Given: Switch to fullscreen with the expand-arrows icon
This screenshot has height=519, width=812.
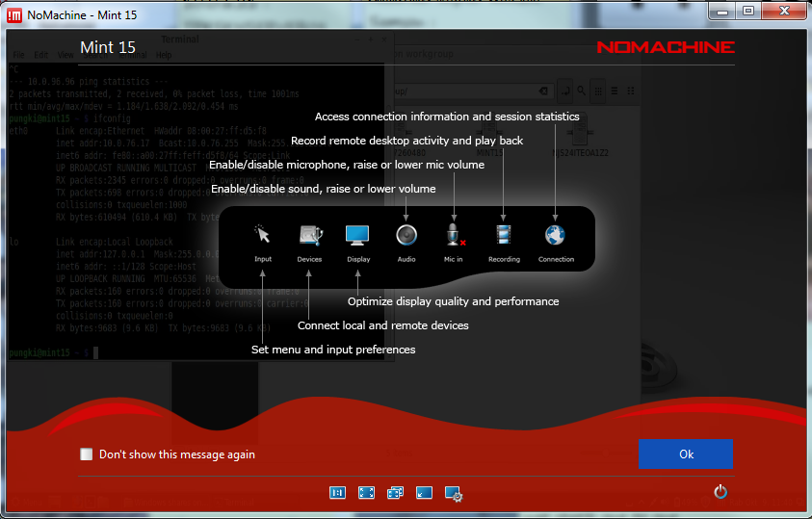Looking at the screenshot, I should (366, 493).
